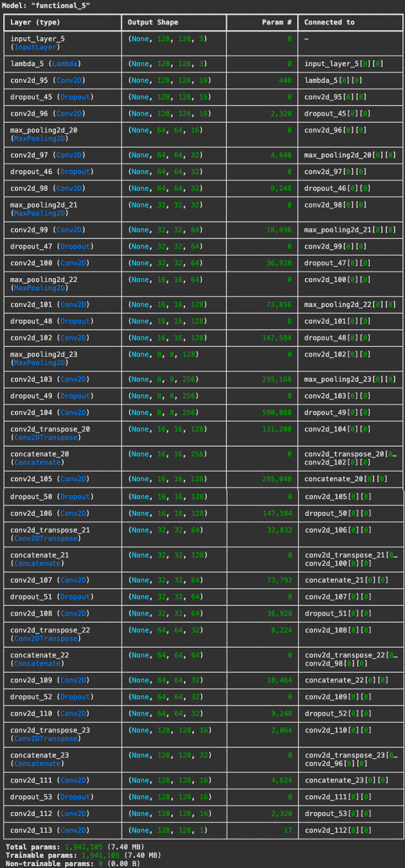Click output shape (None, 128, 128, 1)
This screenshot has width=405, height=868.
[168, 831]
